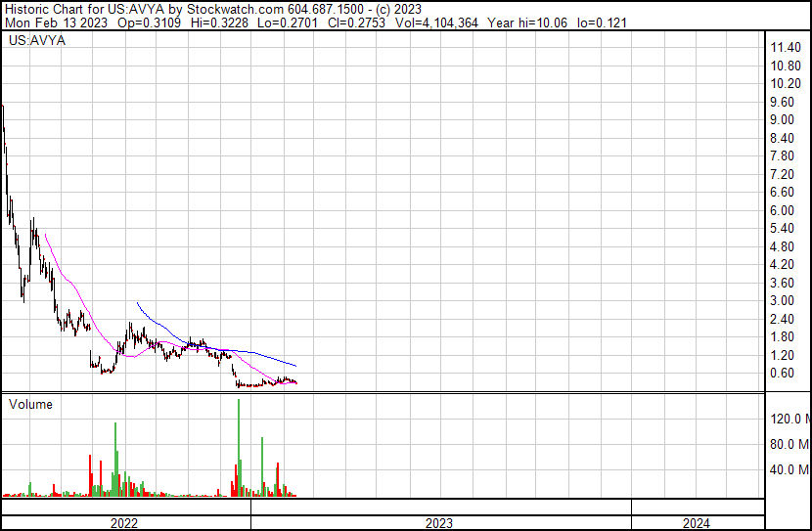Screen dimensions: 812x531
Task: Click the 1.20 price axis label
Action: coord(782,356)
